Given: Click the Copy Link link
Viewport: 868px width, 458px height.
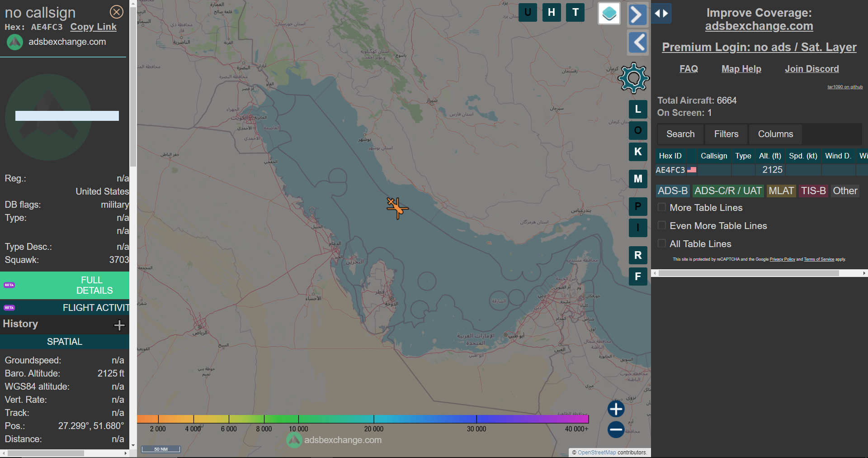Looking at the screenshot, I should point(93,27).
